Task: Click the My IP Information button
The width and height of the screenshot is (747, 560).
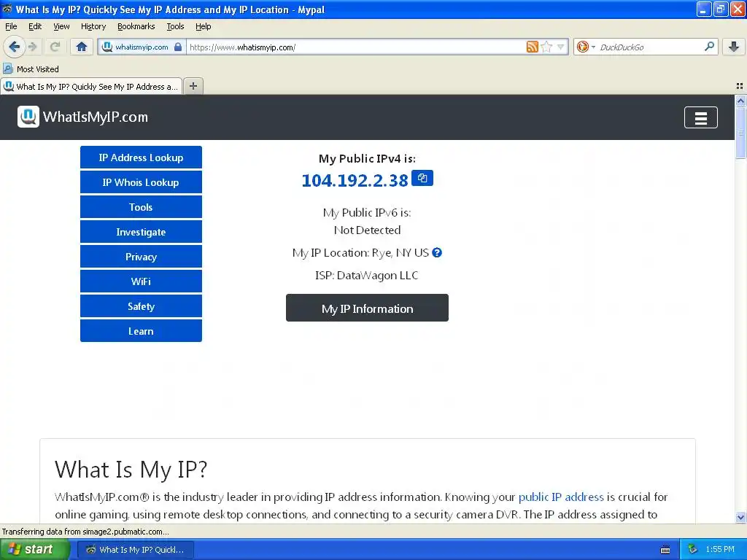Action: (368, 308)
